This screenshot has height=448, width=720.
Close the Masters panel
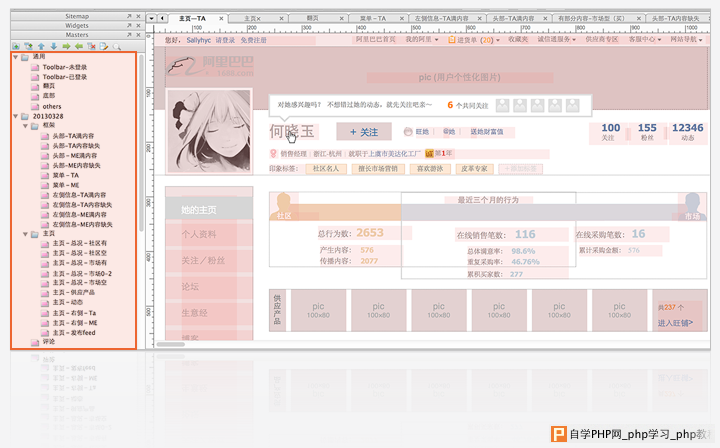138,34
